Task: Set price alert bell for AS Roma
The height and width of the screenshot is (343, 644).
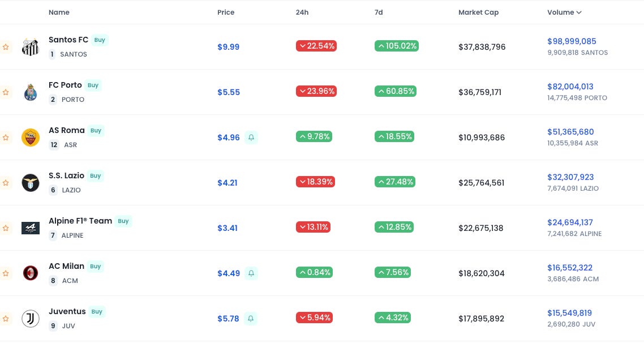Action: pos(251,137)
